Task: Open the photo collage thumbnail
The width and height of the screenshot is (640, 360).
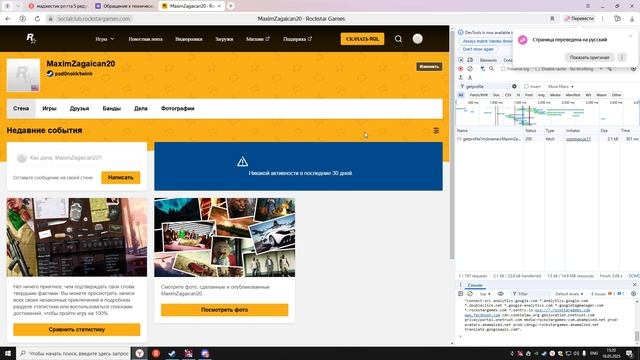Action: (224, 238)
